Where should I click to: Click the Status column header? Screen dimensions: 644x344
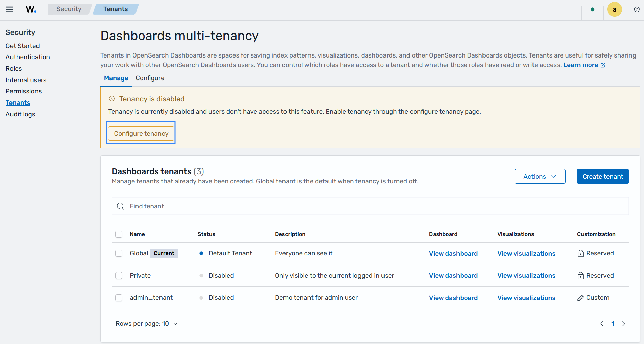point(206,234)
